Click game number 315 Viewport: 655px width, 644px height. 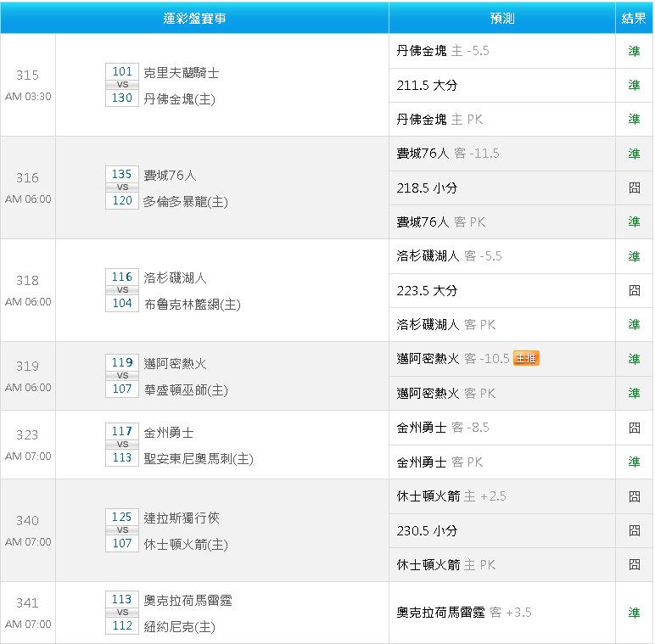tap(27, 76)
